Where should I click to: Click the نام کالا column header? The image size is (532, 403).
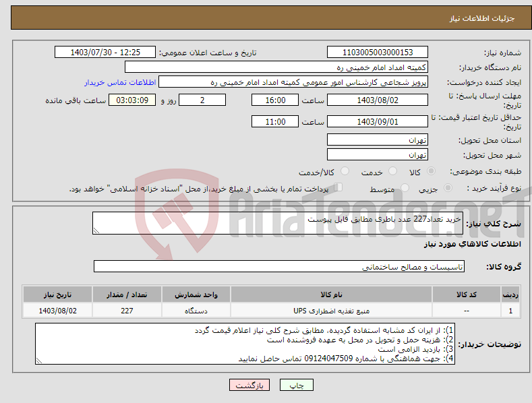(x=331, y=294)
